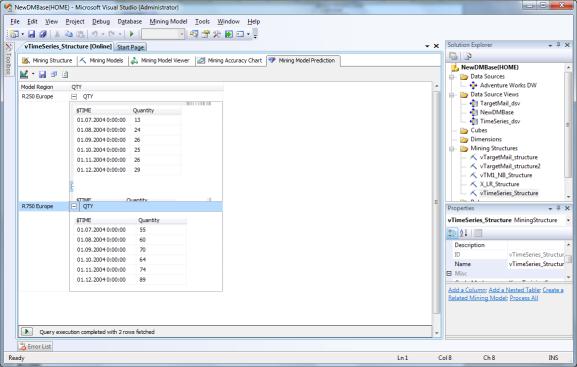Image resolution: width=577 pixels, height=367 pixels.
Task: Click the Add a Nested Table link
Action: point(514,290)
